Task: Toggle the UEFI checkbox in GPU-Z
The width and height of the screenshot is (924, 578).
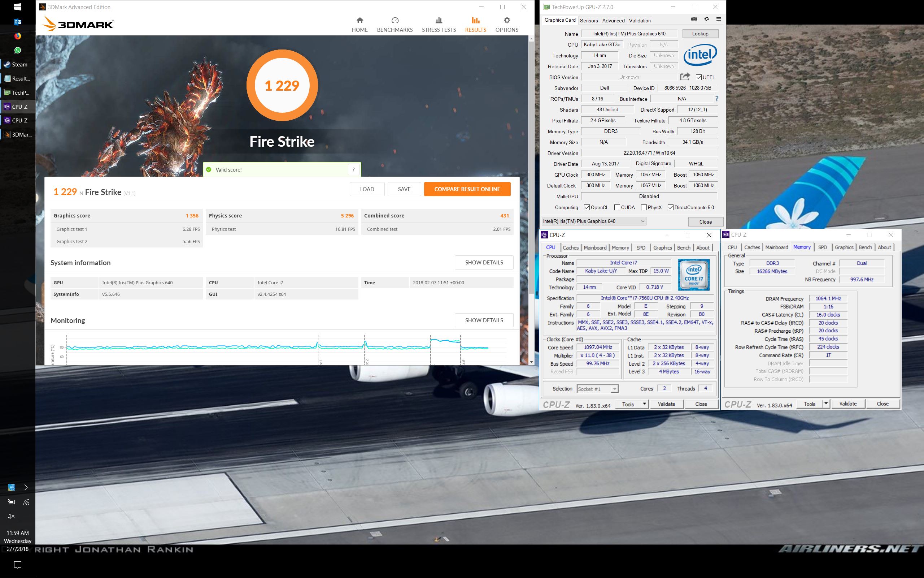Action: pos(698,77)
